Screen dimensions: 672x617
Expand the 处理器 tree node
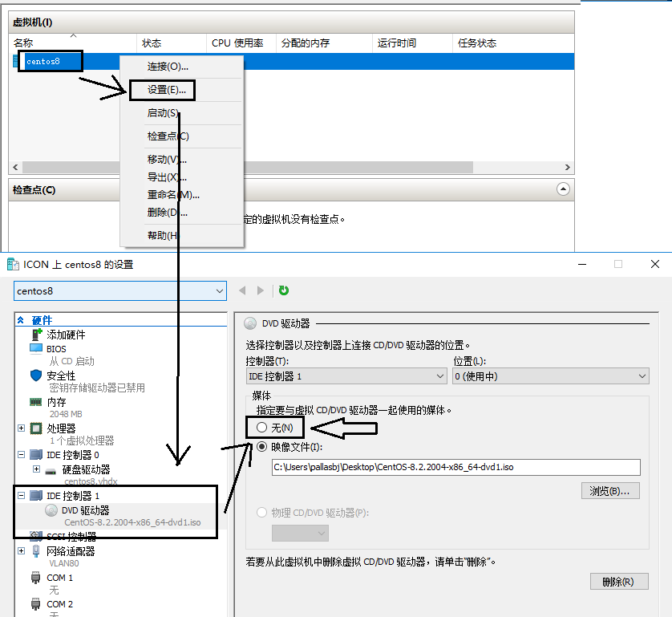20,428
